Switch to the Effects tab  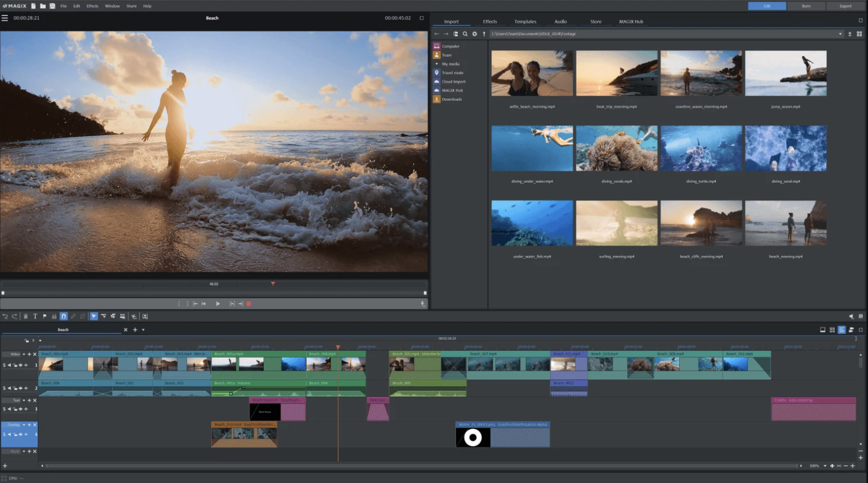pos(490,22)
